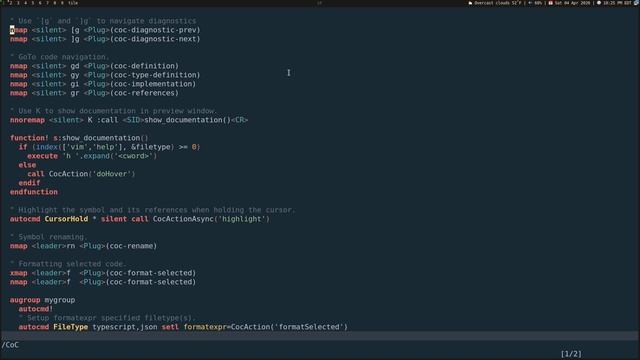Click the weather cloud icon in status bar
Image resolution: width=640 pixels, height=360 pixels.
pos(471,3)
